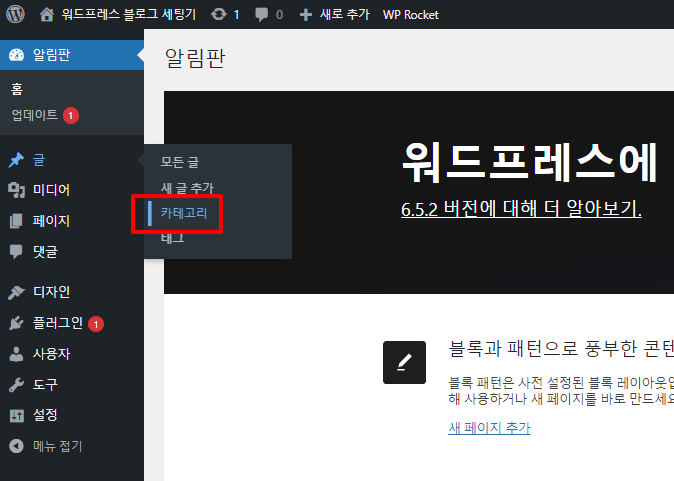The height and width of the screenshot is (481, 674).
Task: Click the home icon in admin bar
Action: tap(46, 15)
